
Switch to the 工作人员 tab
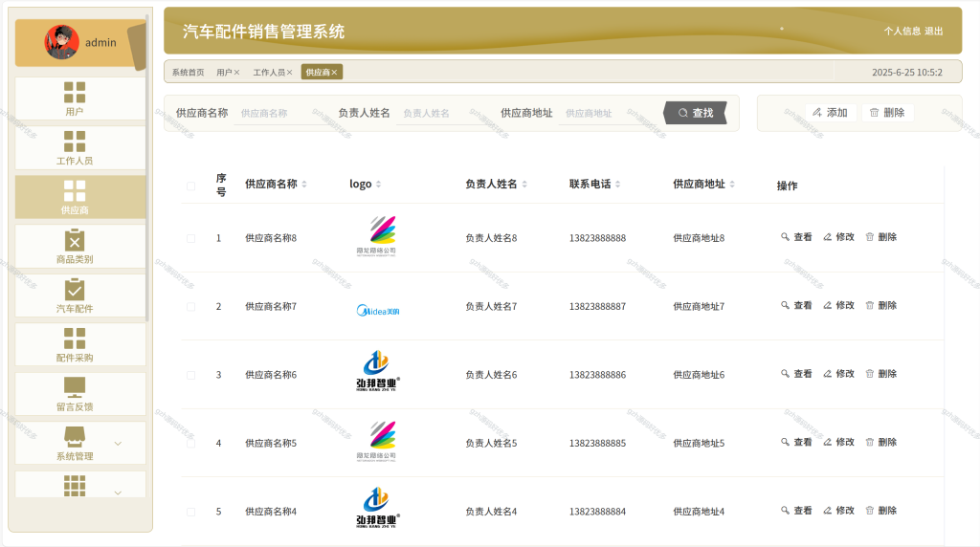pyautogui.click(x=269, y=73)
